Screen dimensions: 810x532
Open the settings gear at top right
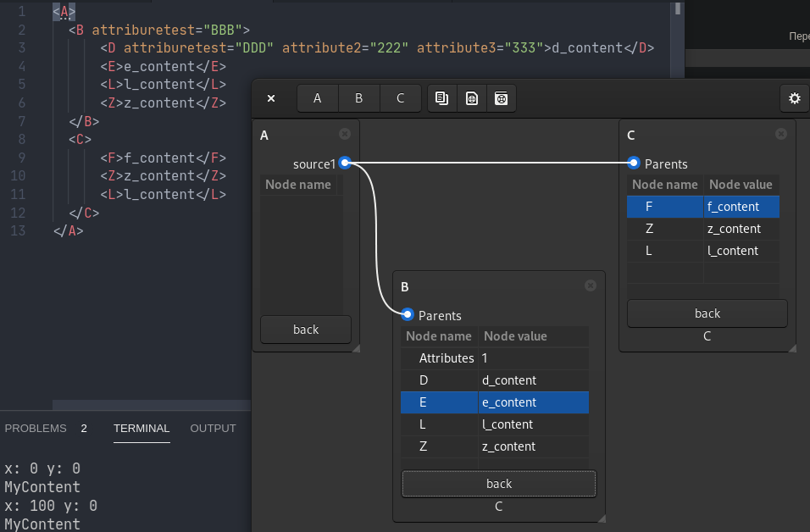pos(794,98)
